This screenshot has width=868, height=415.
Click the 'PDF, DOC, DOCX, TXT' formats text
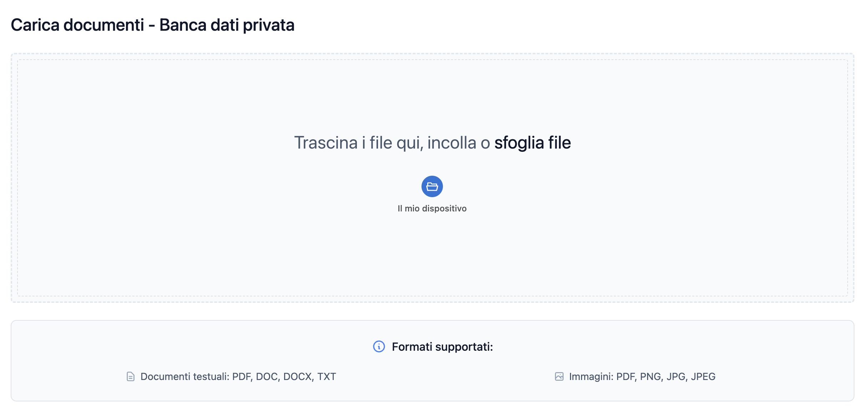point(284,376)
